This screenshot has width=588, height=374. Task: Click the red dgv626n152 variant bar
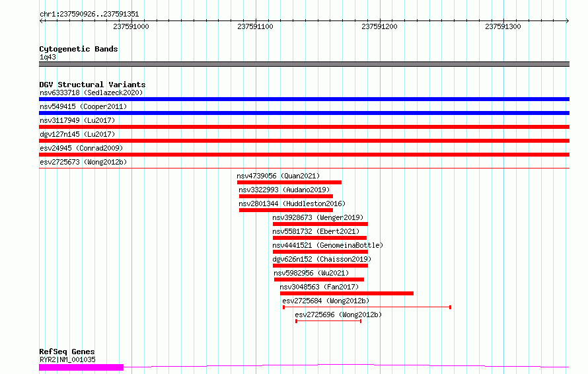tap(320, 266)
